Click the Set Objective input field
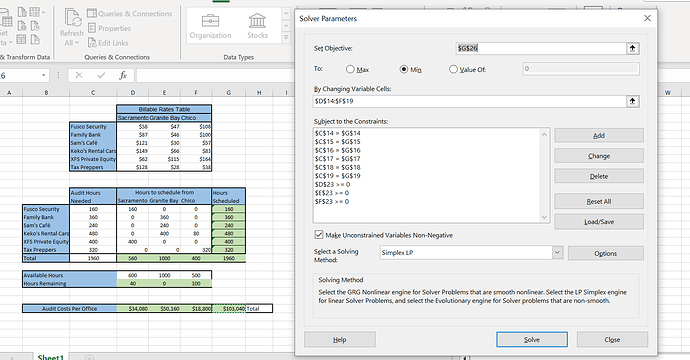690x360 pixels. (x=541, y=48)
